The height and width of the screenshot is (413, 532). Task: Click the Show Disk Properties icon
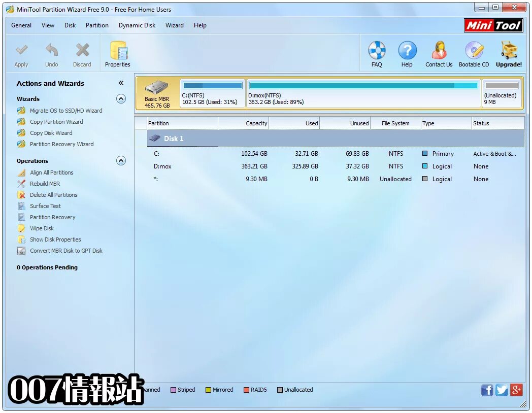pyautogui.click(x=21, y=239)
